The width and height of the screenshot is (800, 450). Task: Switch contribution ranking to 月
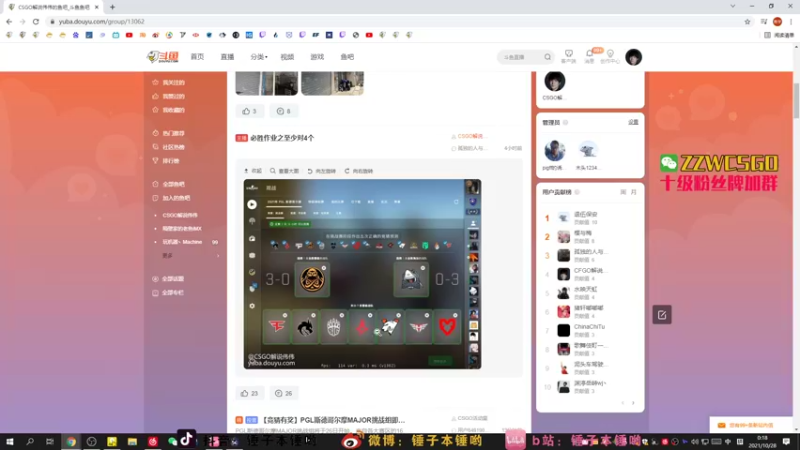pyautogui.click(x=634, y=192)
